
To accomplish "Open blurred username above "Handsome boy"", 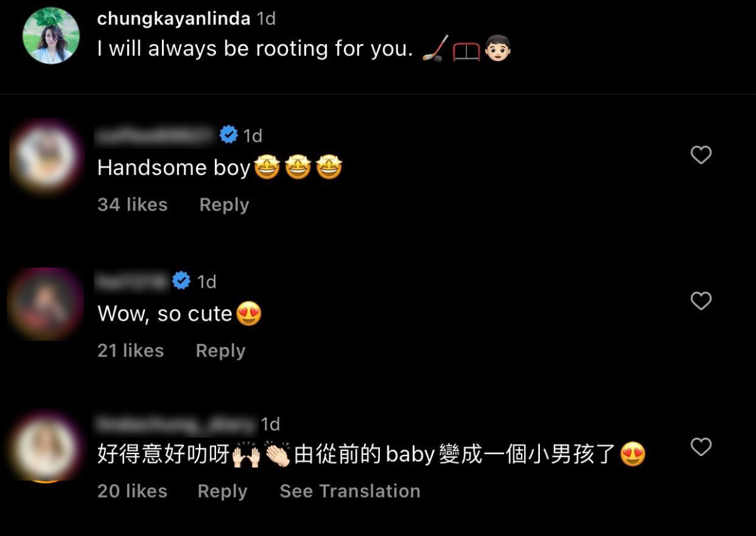I will pyautogui.click(x=156, y=135).
